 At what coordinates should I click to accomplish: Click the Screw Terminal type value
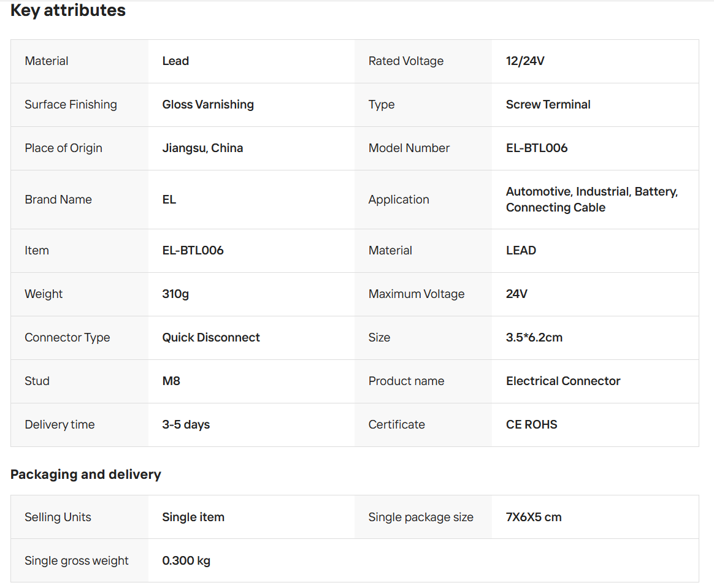pos(548,105)
